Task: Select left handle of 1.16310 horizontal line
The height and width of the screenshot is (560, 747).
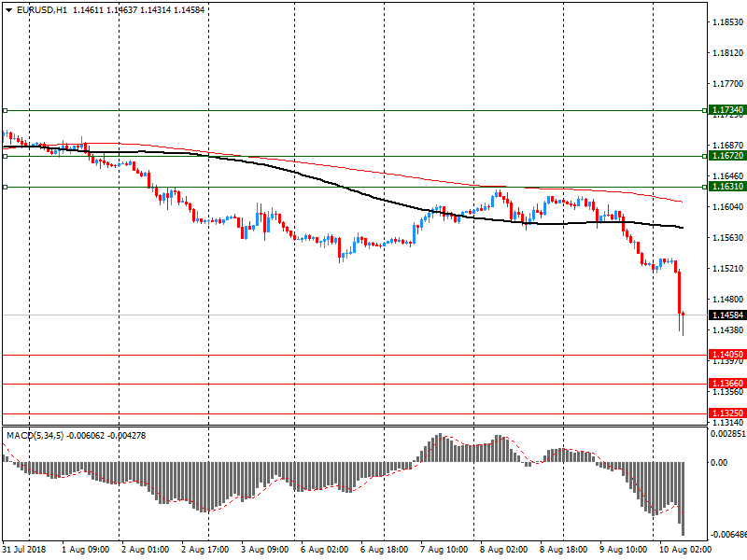Action: tap(6, 188)
